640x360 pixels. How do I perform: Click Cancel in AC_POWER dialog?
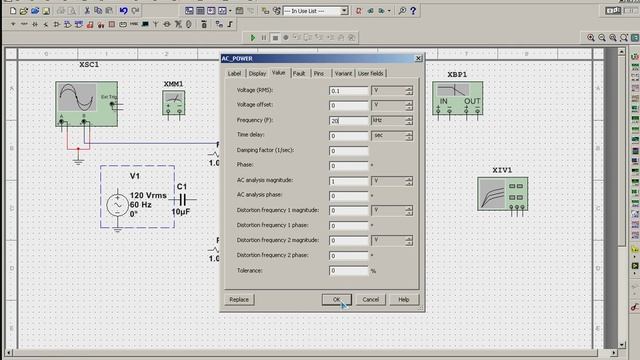[x=371, y=299]
